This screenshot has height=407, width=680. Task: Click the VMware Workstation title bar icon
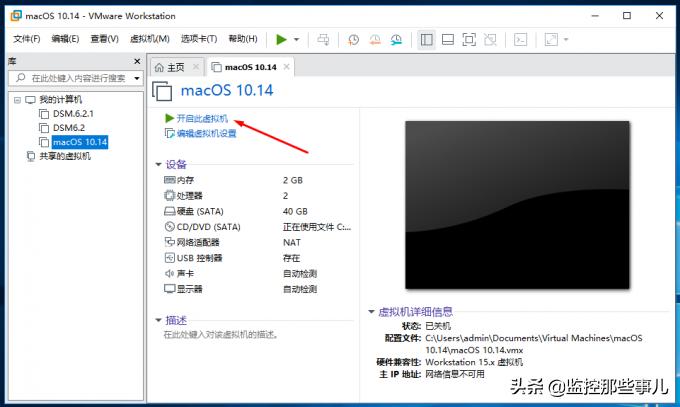click(16, 16)
